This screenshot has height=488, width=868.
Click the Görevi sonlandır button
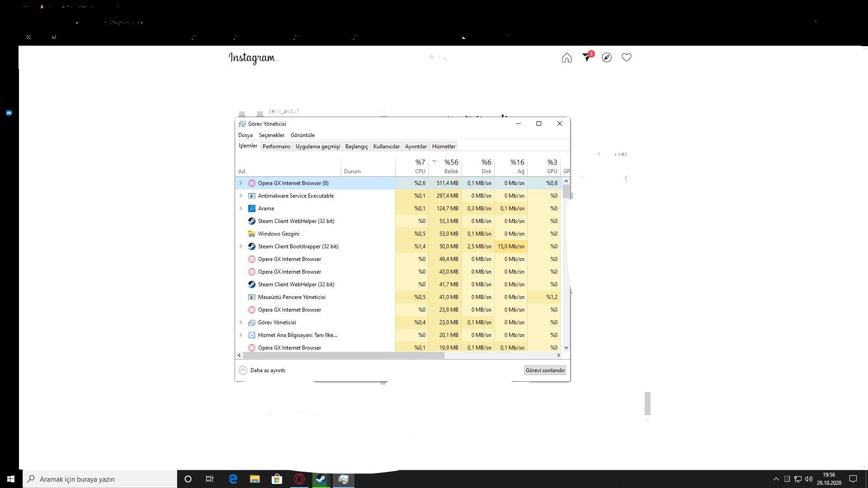(545, 370)
